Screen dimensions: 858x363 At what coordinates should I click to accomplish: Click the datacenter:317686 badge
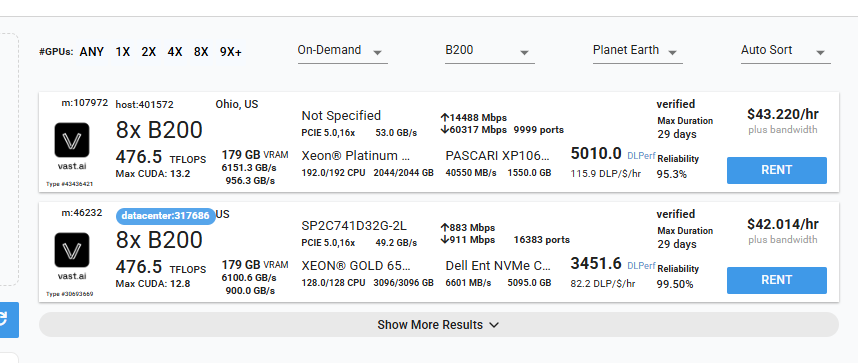[165, 216]
